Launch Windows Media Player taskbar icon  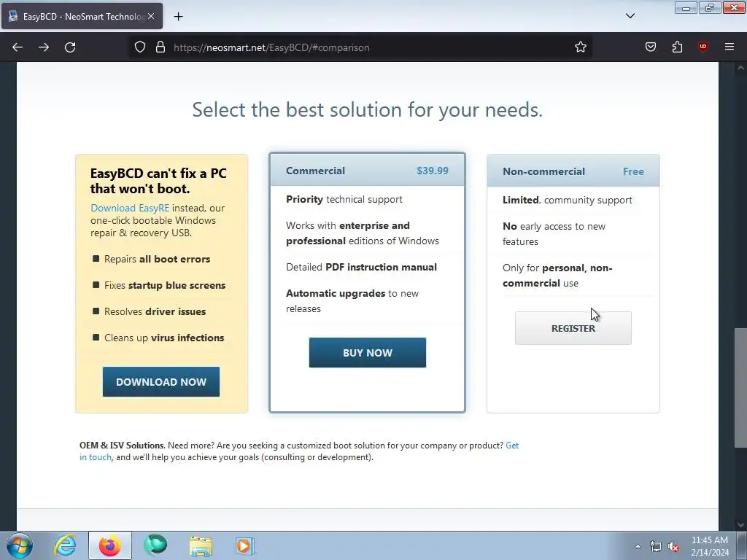[x=245, y=545]
